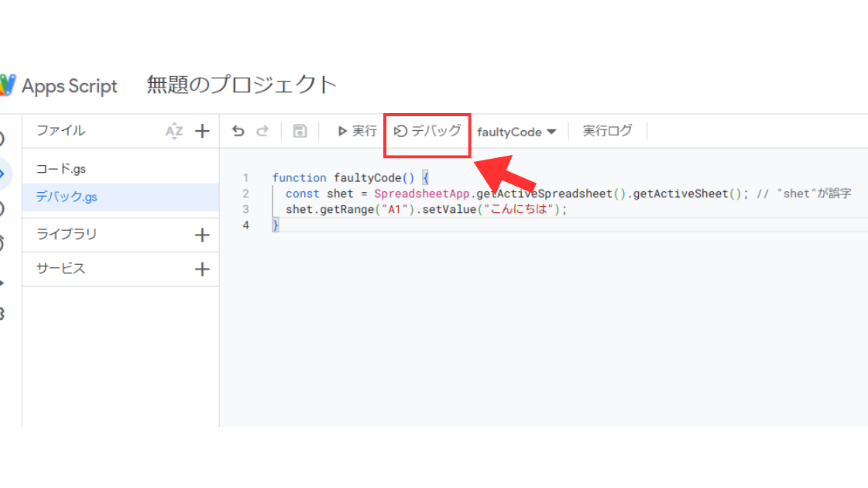Click the redo arrow icon
The image size is (868, 488).
tap(262, 131)
